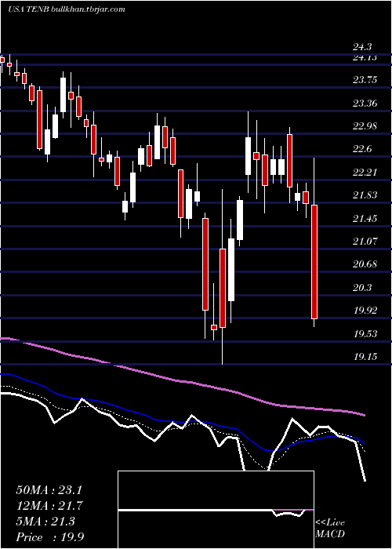Select the 23.36 price axis label
Image resolution: width=392 pixels, height=549 pixels.
coord(365,104)
